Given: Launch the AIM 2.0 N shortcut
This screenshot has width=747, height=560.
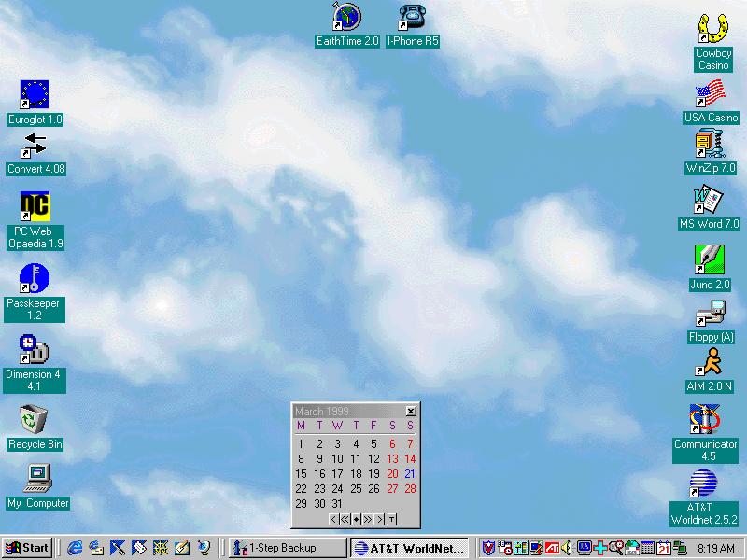Looking at the screenshot, I should (710, 362).
